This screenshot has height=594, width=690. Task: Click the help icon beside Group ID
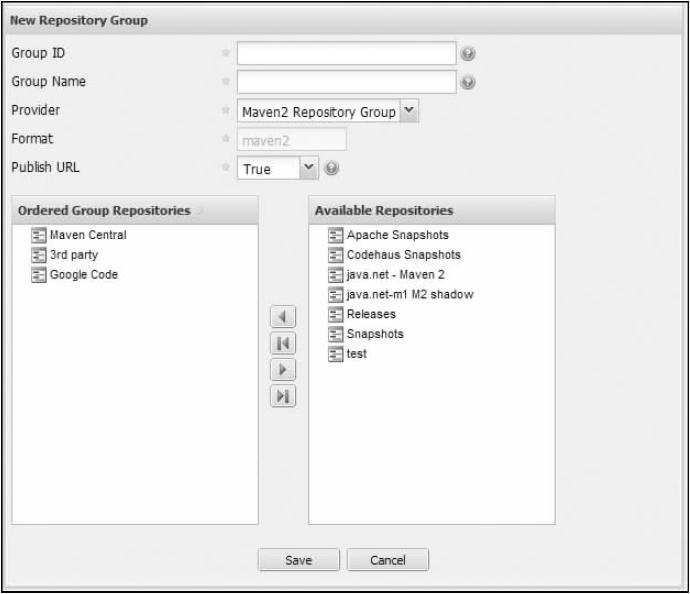[x=467, y=54]
